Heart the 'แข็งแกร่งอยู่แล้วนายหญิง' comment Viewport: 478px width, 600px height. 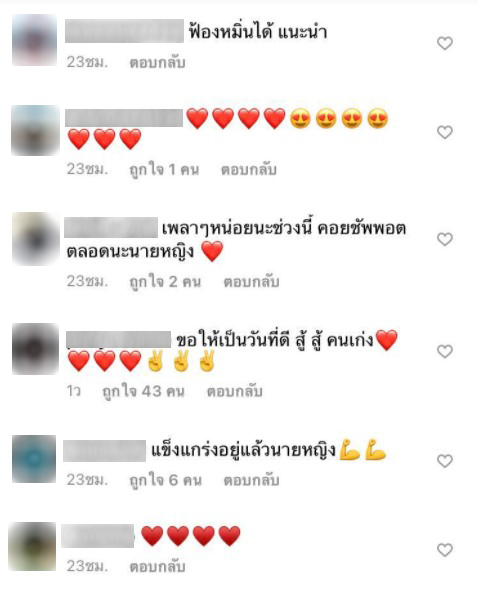click(x=445, y=461)
